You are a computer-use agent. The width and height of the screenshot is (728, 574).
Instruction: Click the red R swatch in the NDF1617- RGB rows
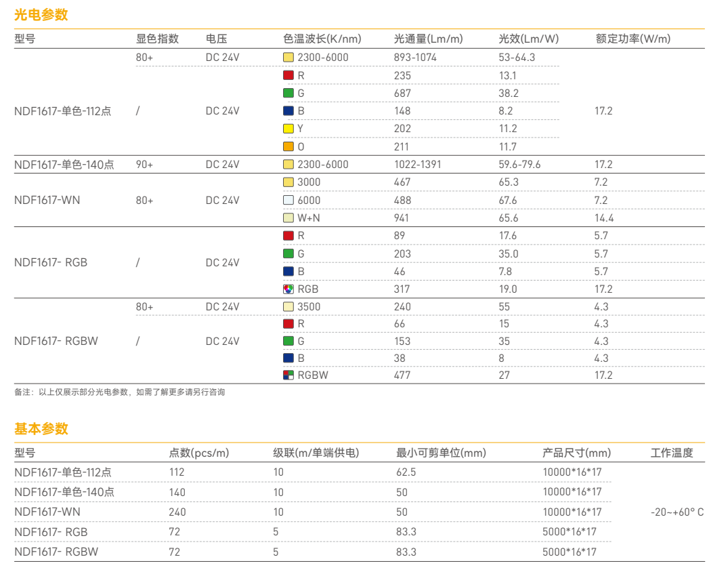[288, 236]
